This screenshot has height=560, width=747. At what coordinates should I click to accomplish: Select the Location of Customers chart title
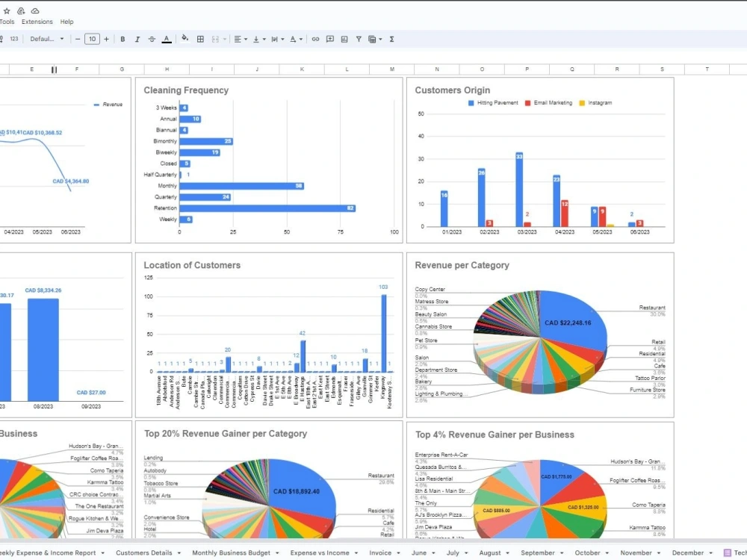point(192,265)
